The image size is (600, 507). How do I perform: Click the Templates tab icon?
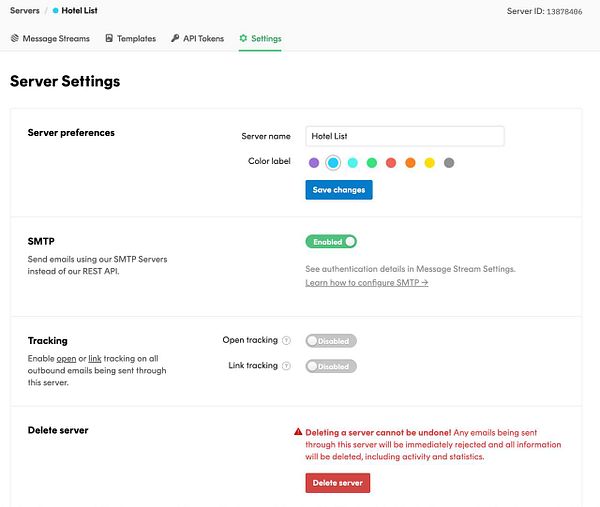point(109,39)
